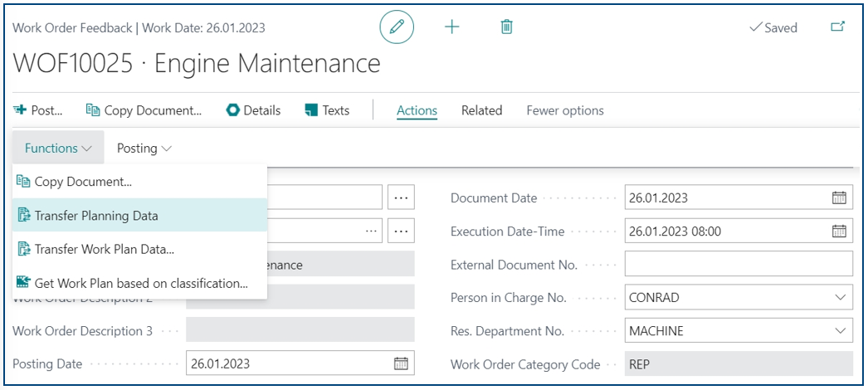The image size is (868, 390).
Task: Click Details in the action bar
Action: 254,110
